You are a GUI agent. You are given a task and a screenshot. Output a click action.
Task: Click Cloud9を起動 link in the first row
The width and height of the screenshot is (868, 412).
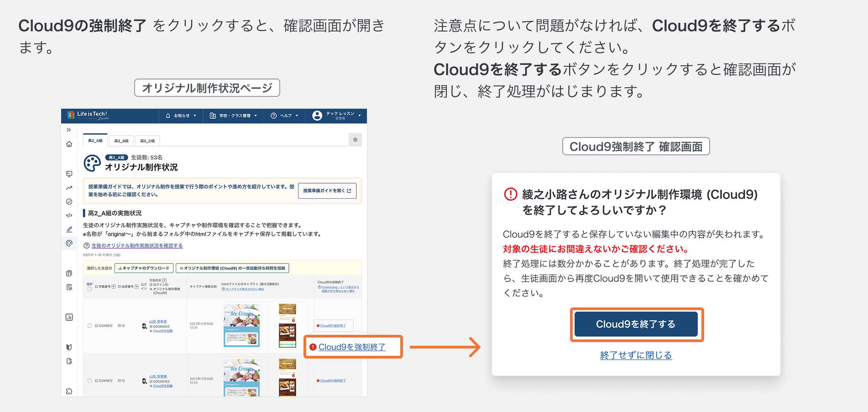point(163,331)
